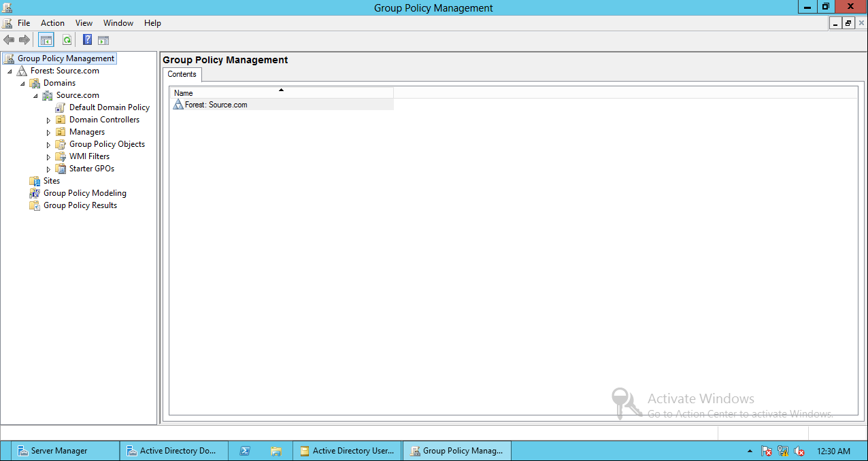This screenshot has height=461, width=868.
Task: Click the Group Policy Modeling icon
Action: [x=35, y=192]
